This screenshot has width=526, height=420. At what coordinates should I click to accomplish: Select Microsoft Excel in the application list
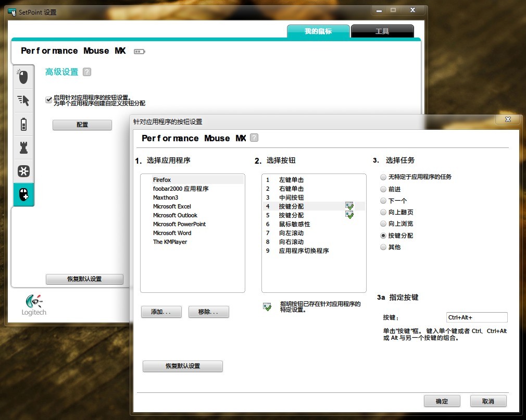(x=193, y=206)
